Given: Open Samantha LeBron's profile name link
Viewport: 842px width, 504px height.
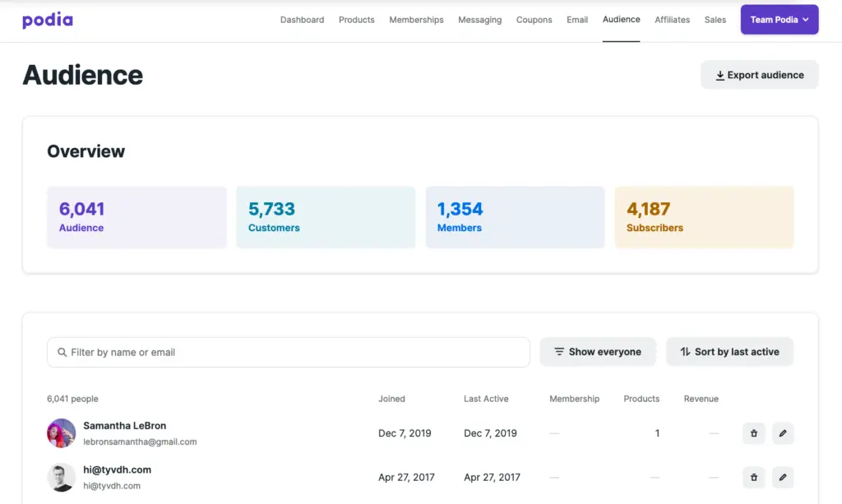Looking at the screenshot, I should (x=124, y=426).
